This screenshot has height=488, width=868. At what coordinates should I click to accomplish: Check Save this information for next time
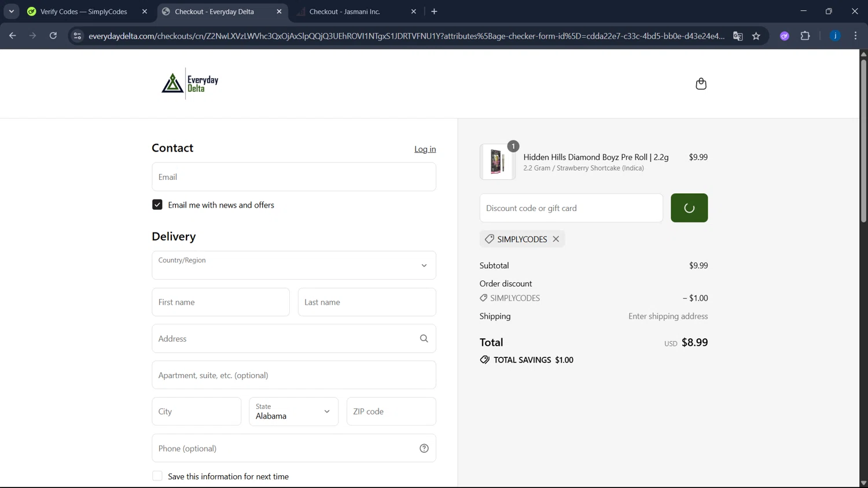pos(157,476)
